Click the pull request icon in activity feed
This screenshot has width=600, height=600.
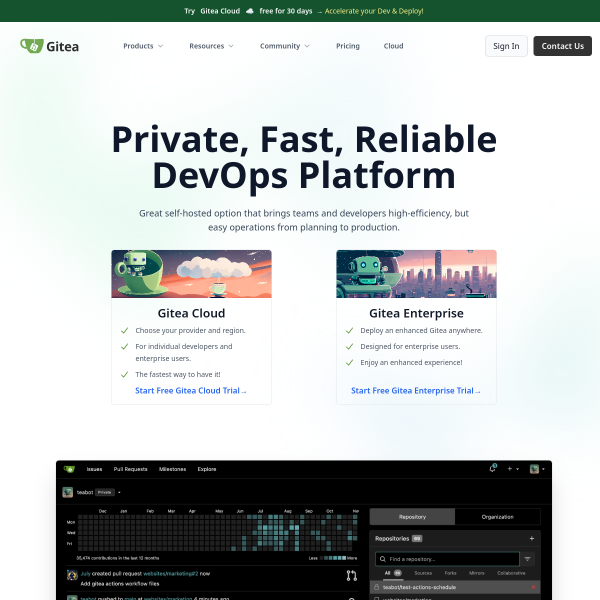[x=351, y=575]
